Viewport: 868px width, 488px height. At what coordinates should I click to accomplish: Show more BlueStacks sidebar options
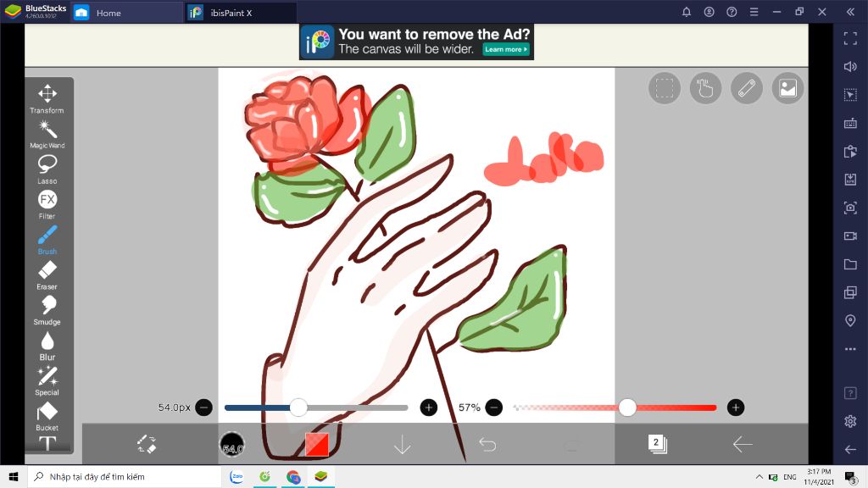click(850, 349)
